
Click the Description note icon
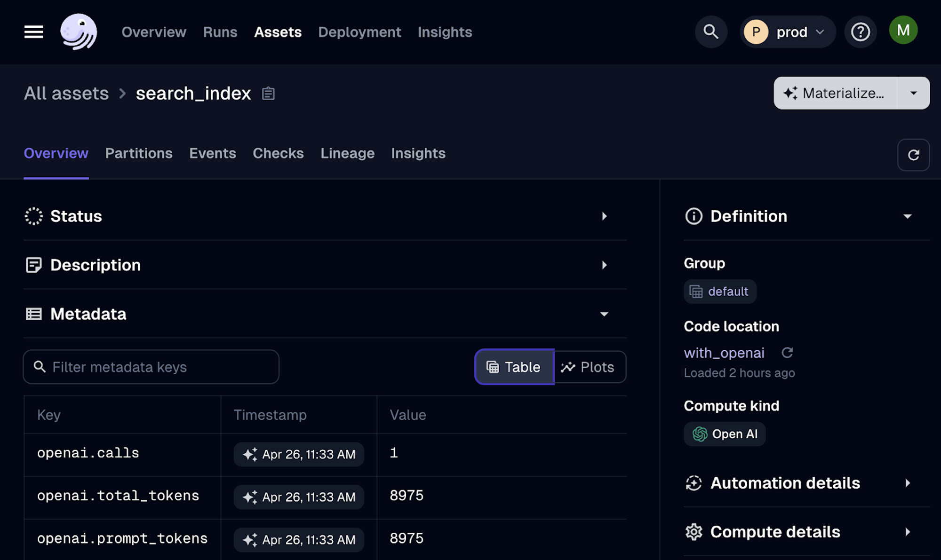click(x=33, y=265)
